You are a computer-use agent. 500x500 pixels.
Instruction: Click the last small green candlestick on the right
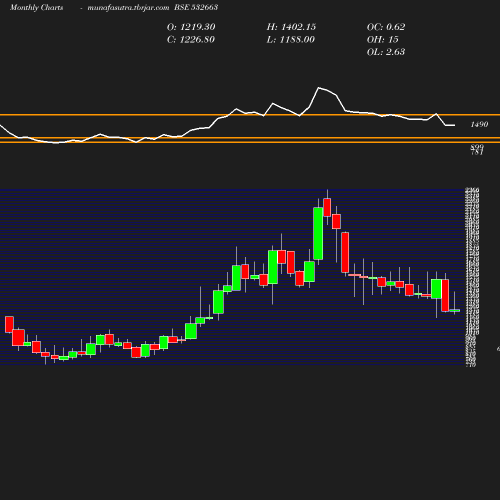click(x=455, y=310)
